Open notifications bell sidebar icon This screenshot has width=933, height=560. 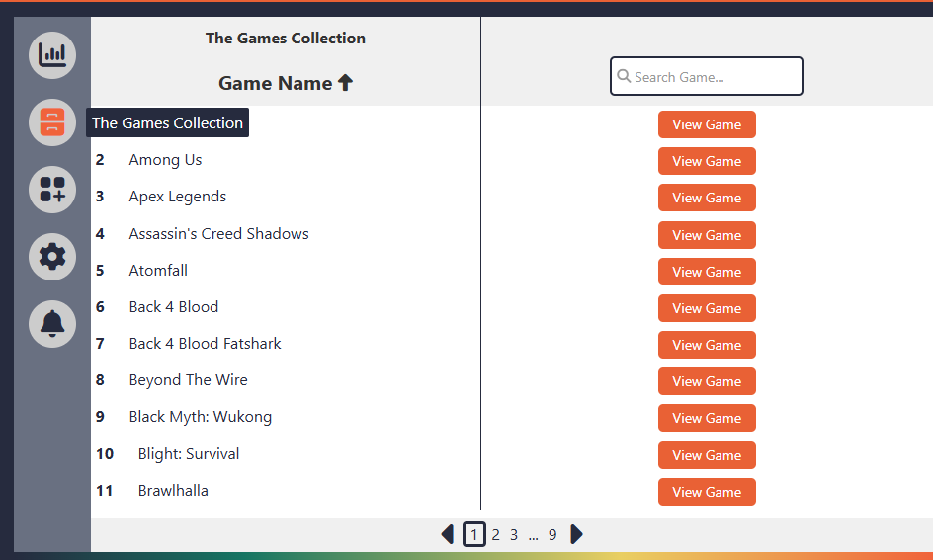coord(52,324)
